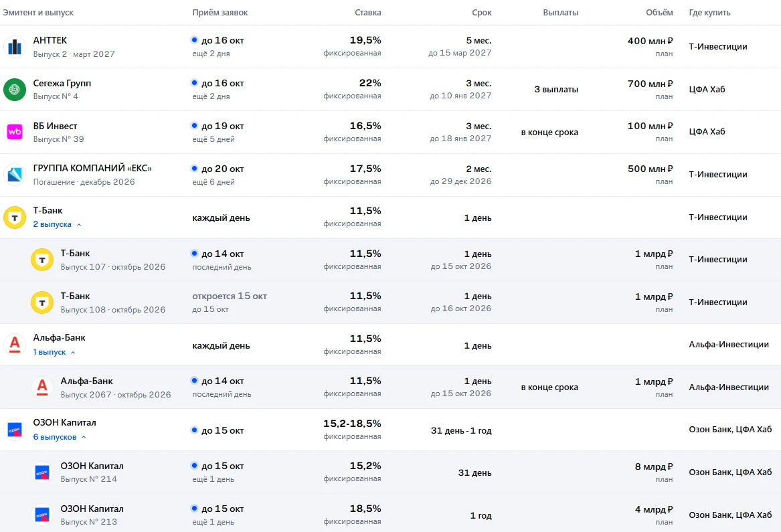Open the Сегежа Групп green logo
Screen dimensions: 781x532
(15, 90)
